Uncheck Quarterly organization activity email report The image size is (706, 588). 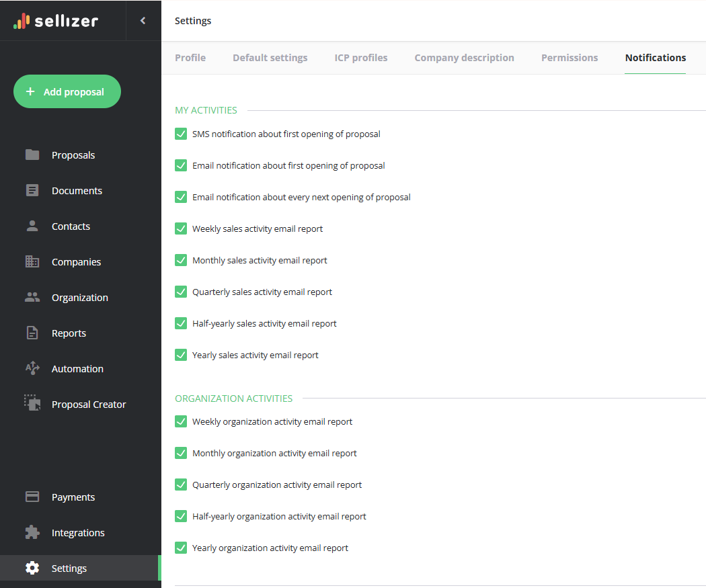[x=181, y=485]
